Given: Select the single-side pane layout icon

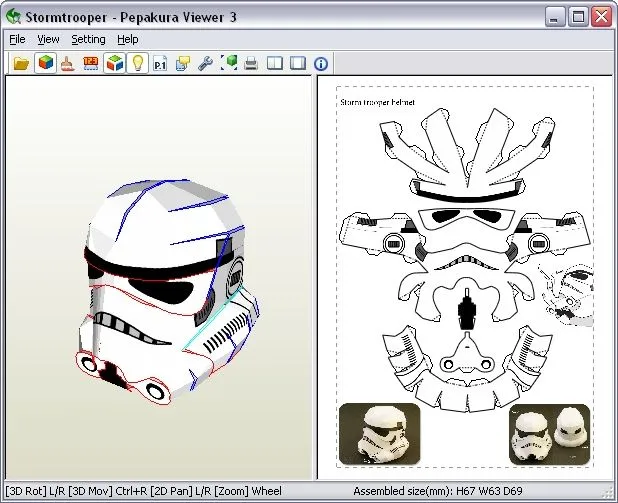Looking at the screenshot, I should point(298,63).
